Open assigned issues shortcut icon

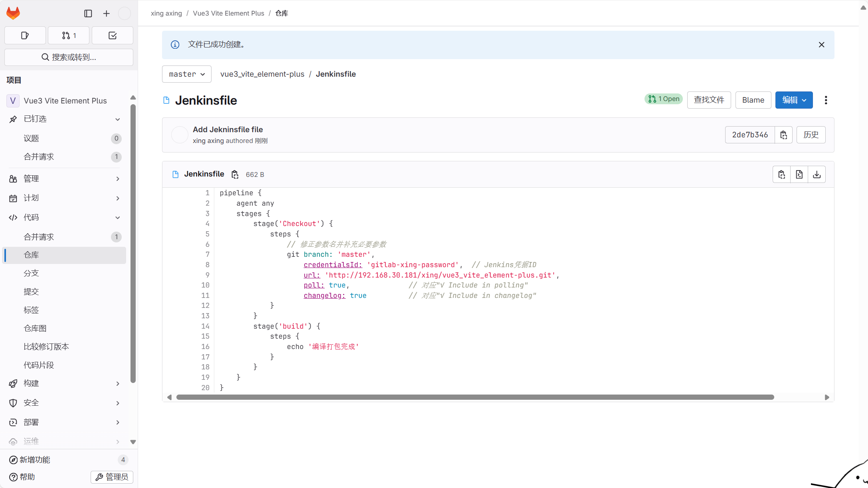coord(25,36)
